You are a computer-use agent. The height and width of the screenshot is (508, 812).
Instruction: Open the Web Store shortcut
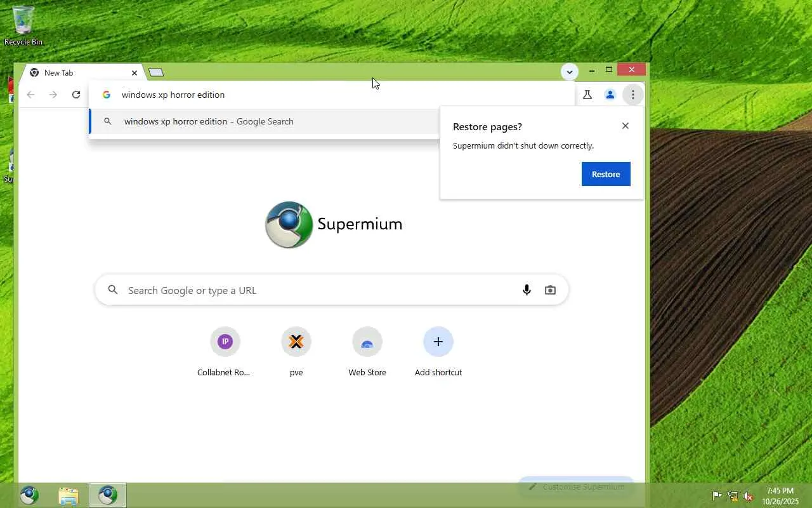point(367,352)
